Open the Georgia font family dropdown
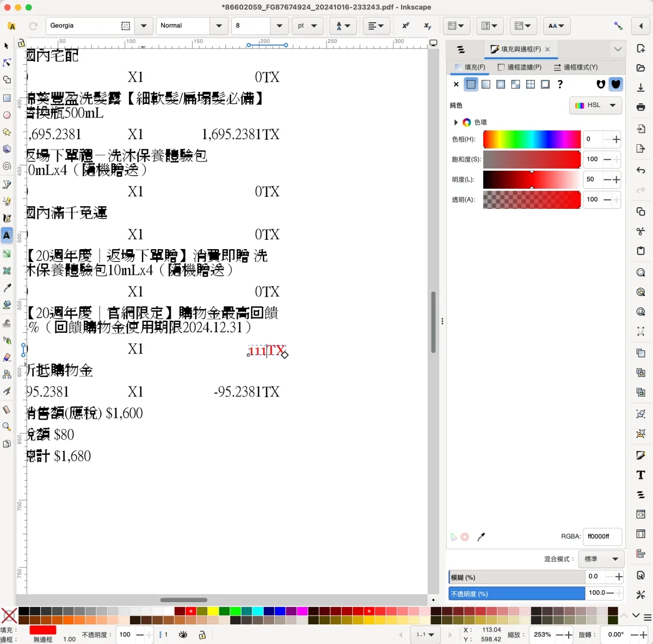The image size is (653, 644). tap(144, 26)
